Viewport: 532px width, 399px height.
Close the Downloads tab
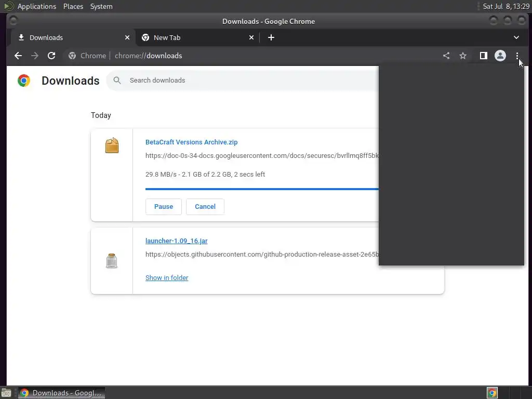tap(127, 37)
